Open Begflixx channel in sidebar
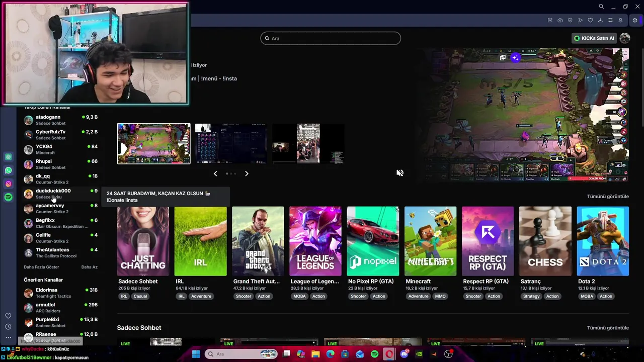The width and height of the screenshot is (644, 362). (x=60, y=223)
